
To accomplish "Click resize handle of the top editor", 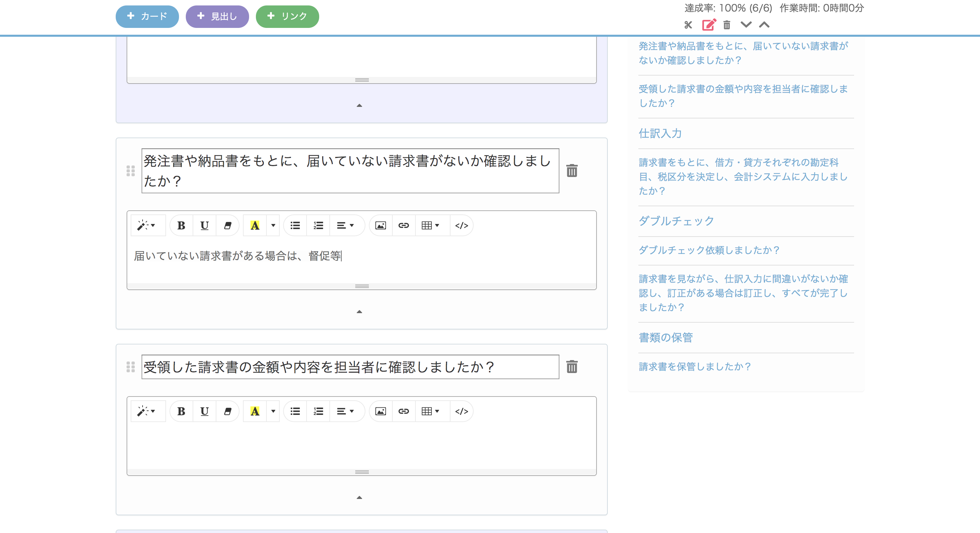I will (361, 80).
